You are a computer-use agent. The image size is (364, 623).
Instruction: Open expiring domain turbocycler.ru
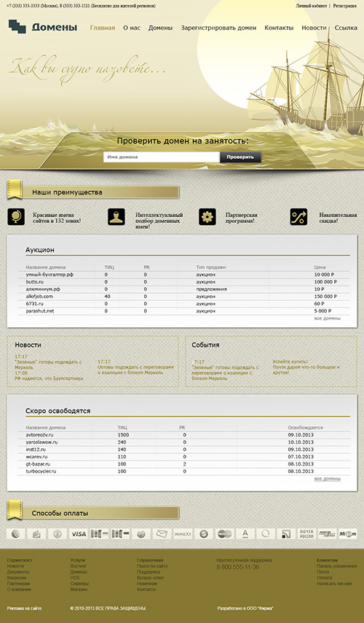click(41, 471)
